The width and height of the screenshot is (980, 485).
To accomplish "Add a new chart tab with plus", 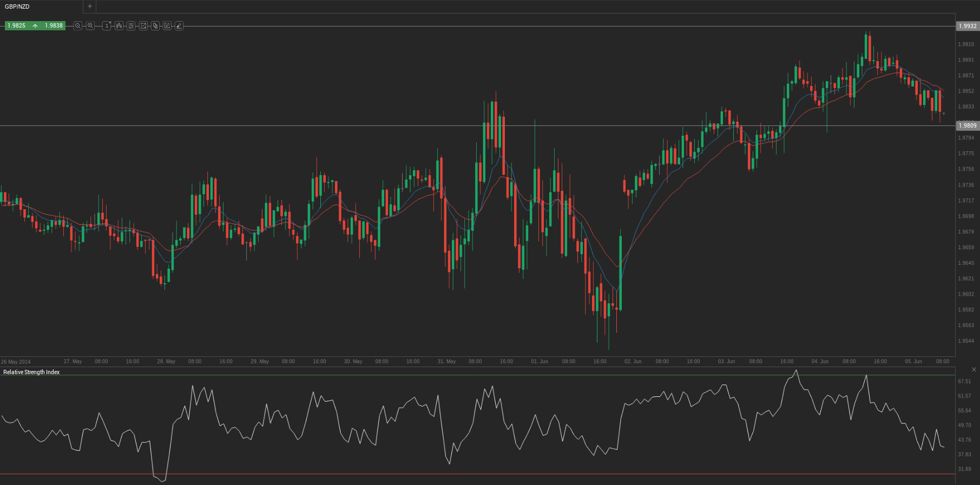I will (90, 6).
